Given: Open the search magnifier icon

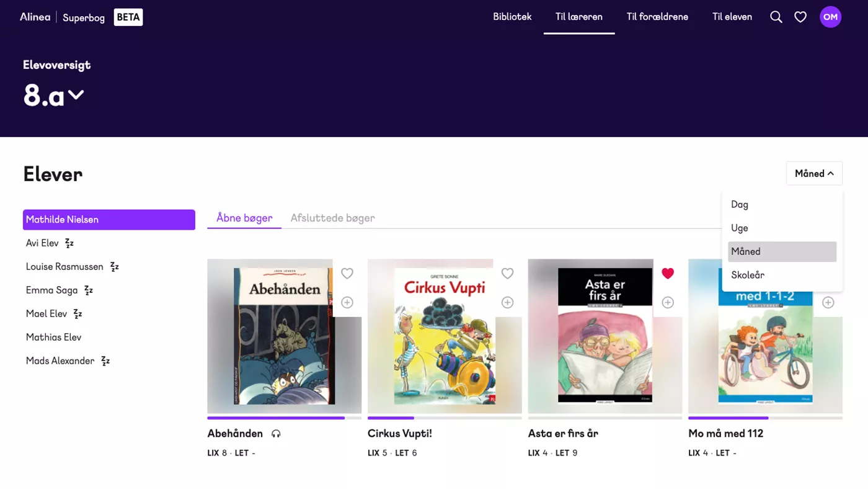Looking at the screenshot, I should pos(776,17).
